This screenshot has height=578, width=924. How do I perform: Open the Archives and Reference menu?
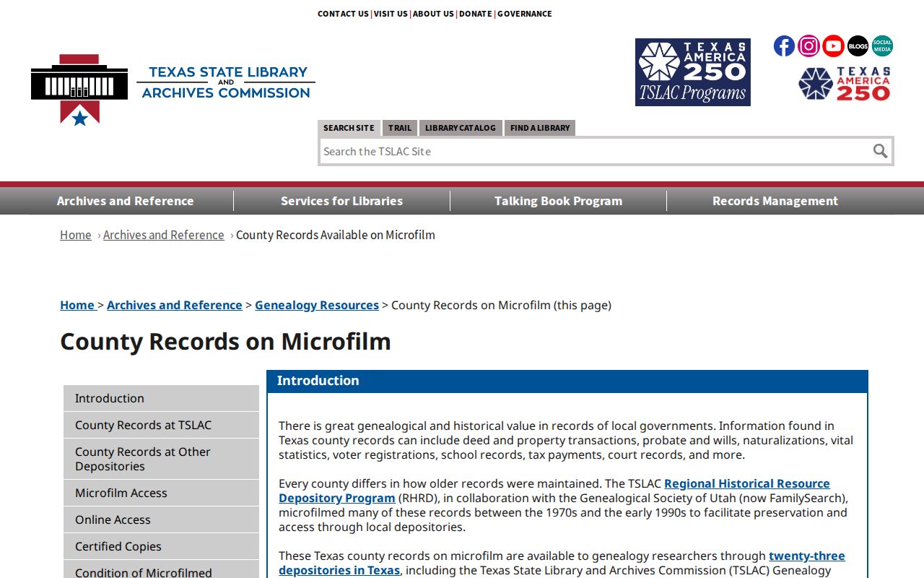click(125, 201)
